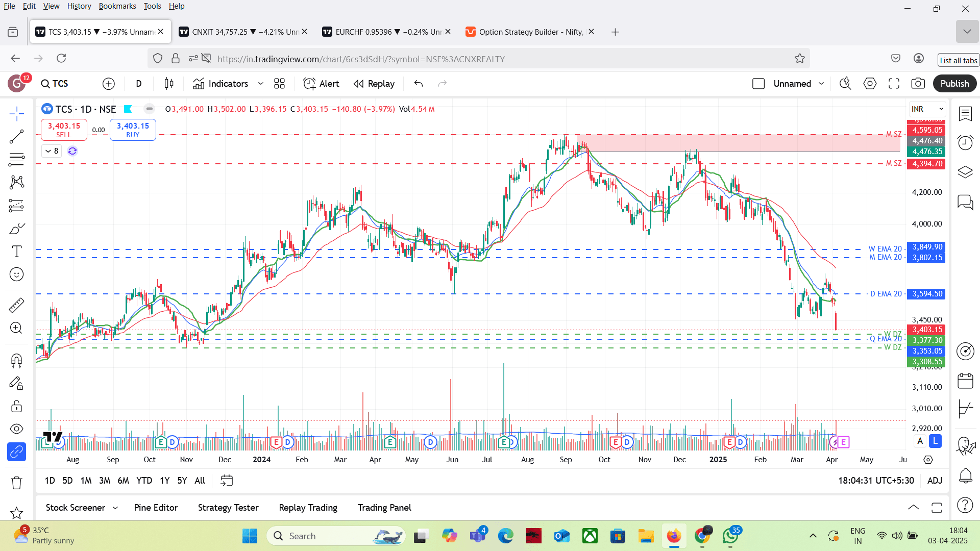Toggle lock all drawings padlock
The width and height of the screenshot is (980, 551).
point(16,406)
